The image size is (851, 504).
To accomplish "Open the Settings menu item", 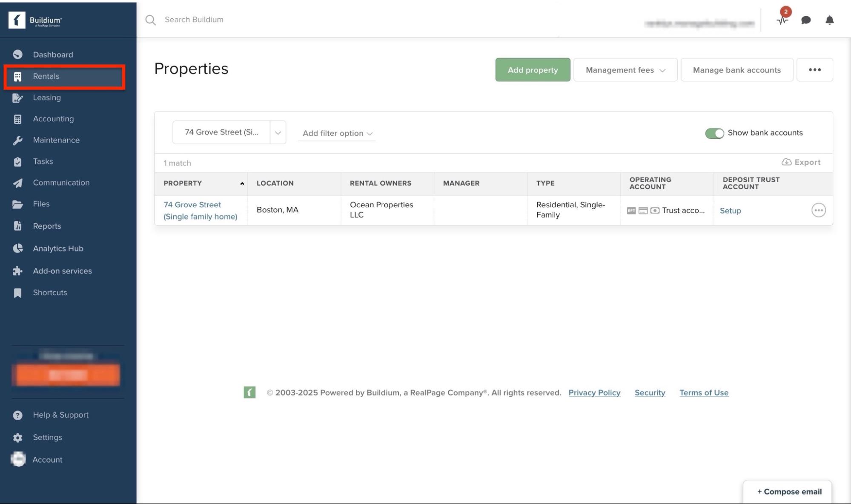I will [x=48, y=437].
